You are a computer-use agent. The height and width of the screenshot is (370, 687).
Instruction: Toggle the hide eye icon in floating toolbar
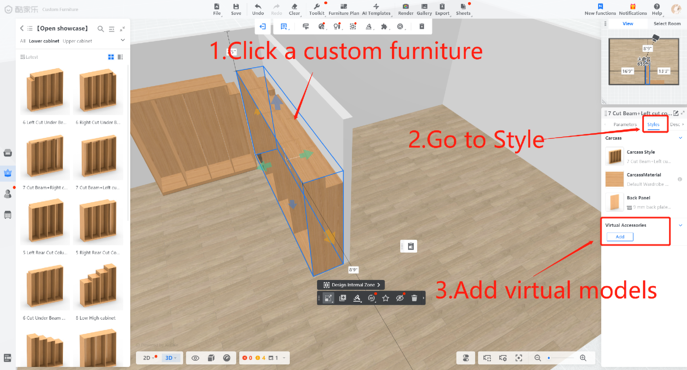tap(400, 298)
